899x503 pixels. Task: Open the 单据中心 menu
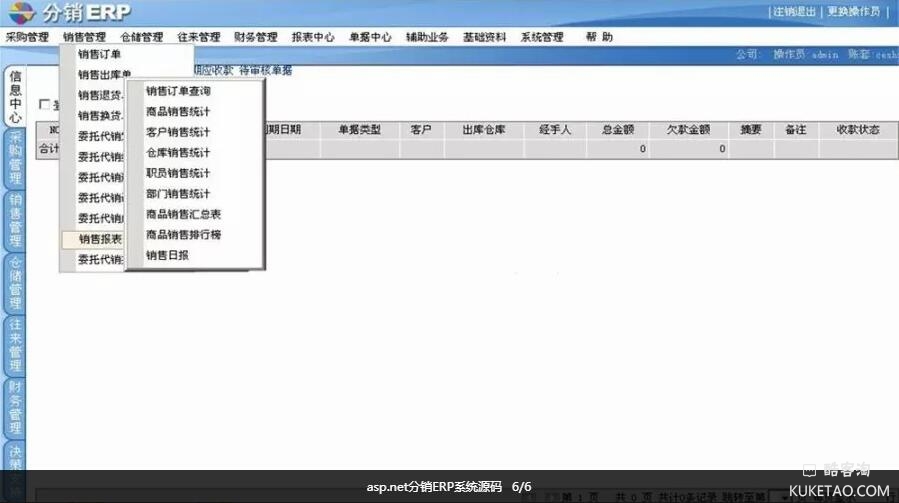click(x=370, y=37)
